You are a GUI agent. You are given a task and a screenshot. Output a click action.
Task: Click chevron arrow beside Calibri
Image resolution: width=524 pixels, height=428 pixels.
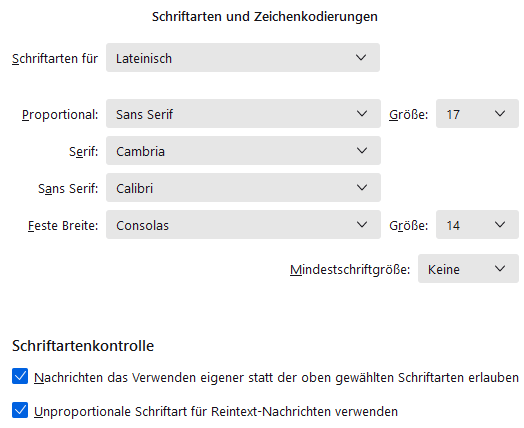(362, 187)
